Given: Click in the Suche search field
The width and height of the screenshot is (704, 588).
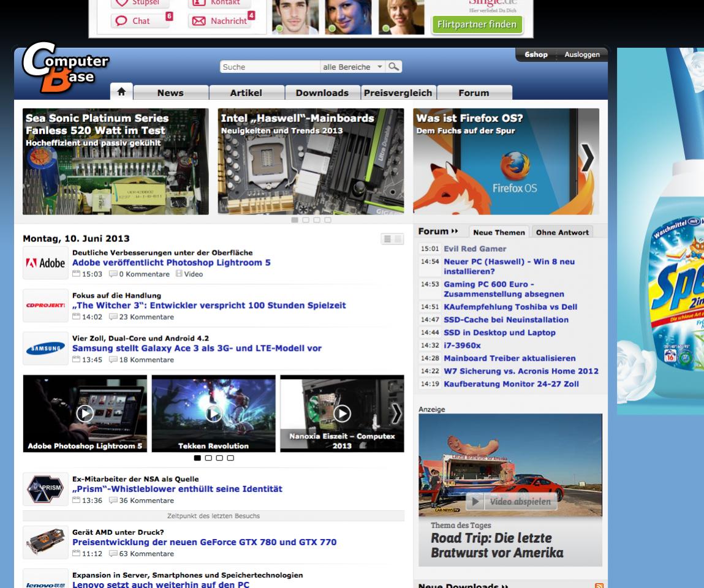Looking at the screenshot, I should pos(270,66).
